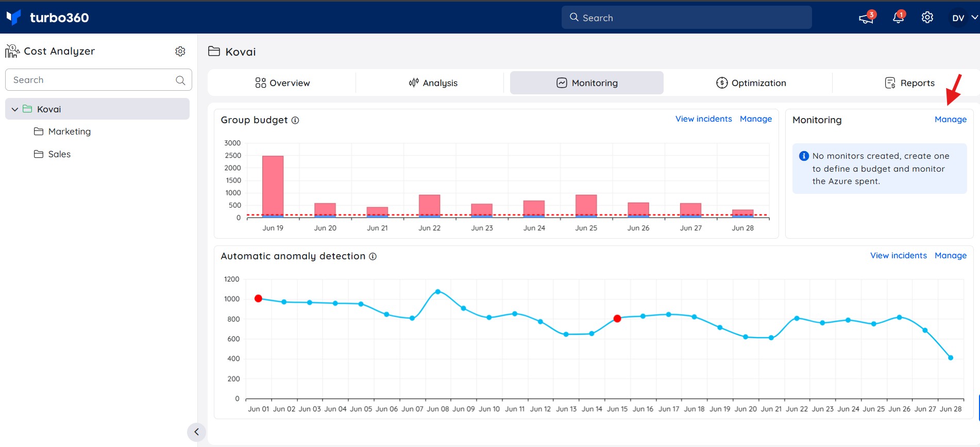980x447 pixels.
Task: Open anomaly detection View incidents link
Action: [898, 256]
